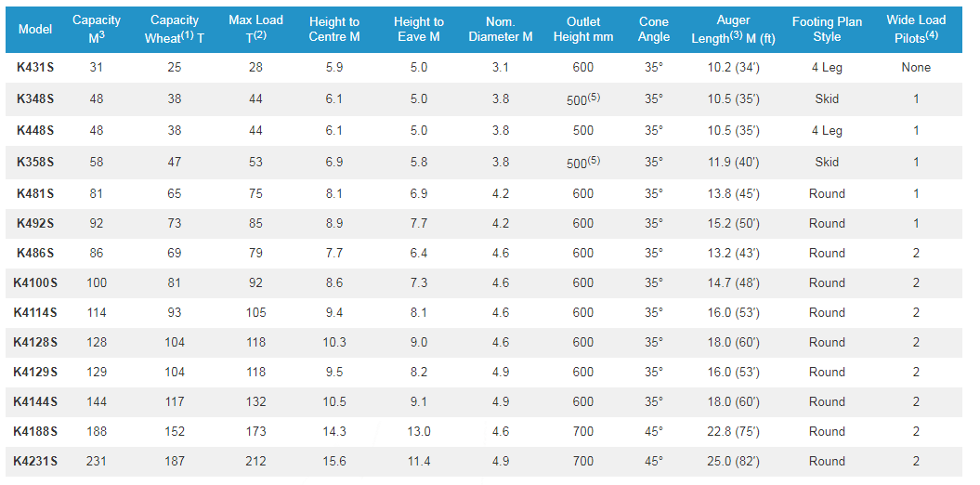Click the Footing Plan Style header
This screenshot has width=980, height=485.
(x=826, y=29)
